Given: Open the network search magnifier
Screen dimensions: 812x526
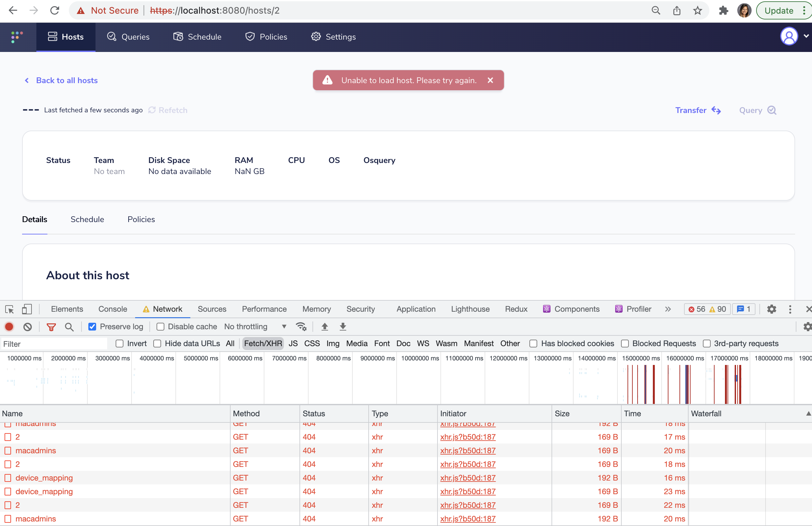Looking at the screenshot, I should tap(69, 326).
